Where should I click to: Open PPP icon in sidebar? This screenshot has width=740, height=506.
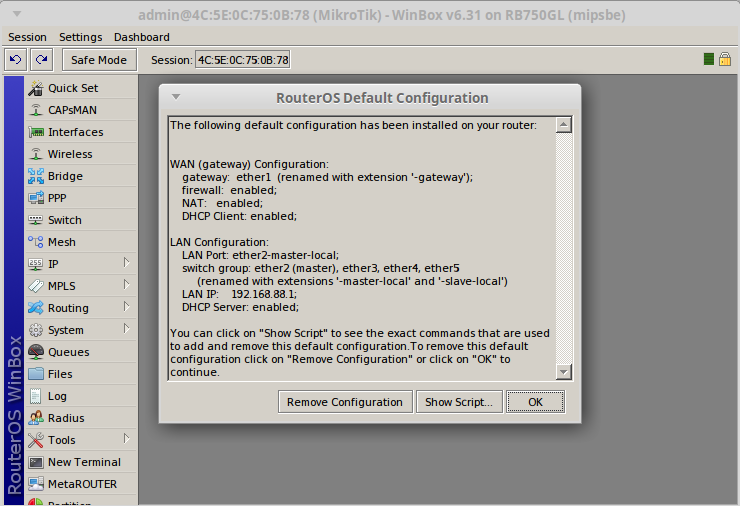35,198
